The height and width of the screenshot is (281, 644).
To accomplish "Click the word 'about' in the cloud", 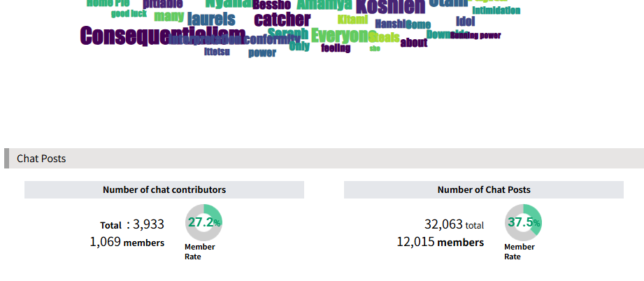I will [x=413, y=43].
